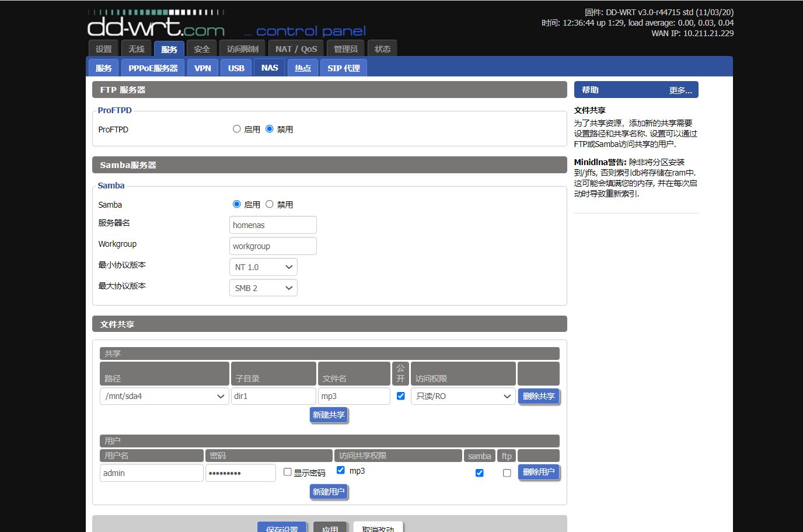Viewport: 803px width, 532px height.
Task: Toggle the 显示密码 show password checkbox
Action: pyautogui.click(x=288, y=472)
